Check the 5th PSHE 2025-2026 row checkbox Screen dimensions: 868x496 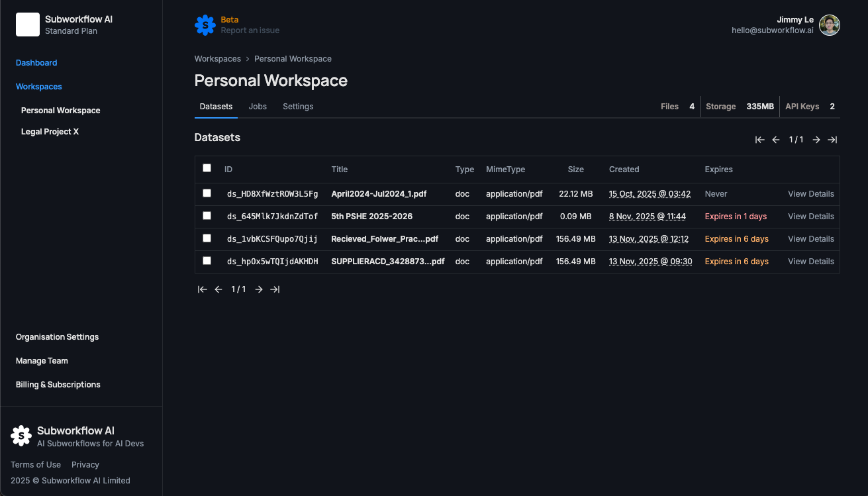point(207,216)
